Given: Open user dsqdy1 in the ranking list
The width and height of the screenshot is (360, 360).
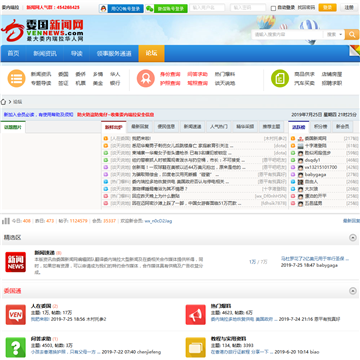Looking at the screenshot, I should coord(312,160).
